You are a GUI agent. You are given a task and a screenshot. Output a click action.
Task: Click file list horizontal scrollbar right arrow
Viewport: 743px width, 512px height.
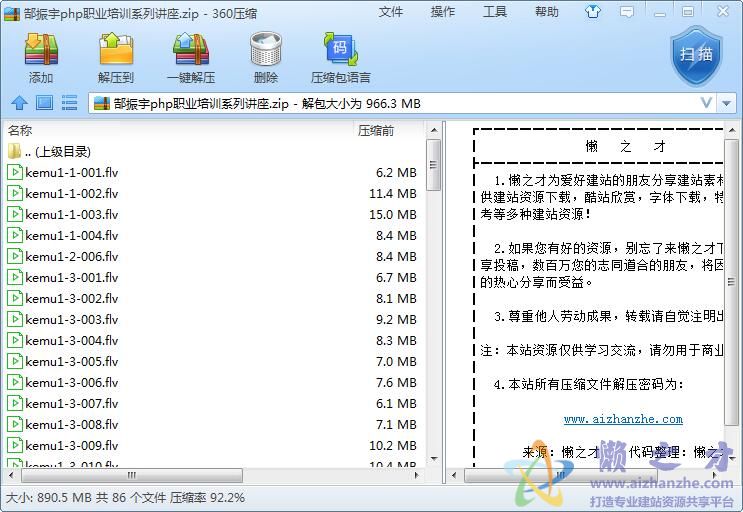[x=417, y=475]
